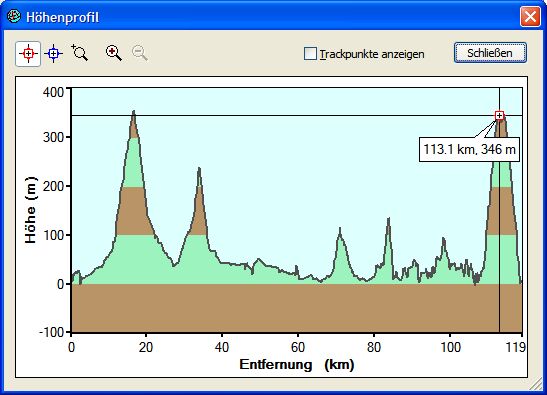
Task: Enable Trackpunkte anzeigen checkbox
Action: tap(310, 54)
